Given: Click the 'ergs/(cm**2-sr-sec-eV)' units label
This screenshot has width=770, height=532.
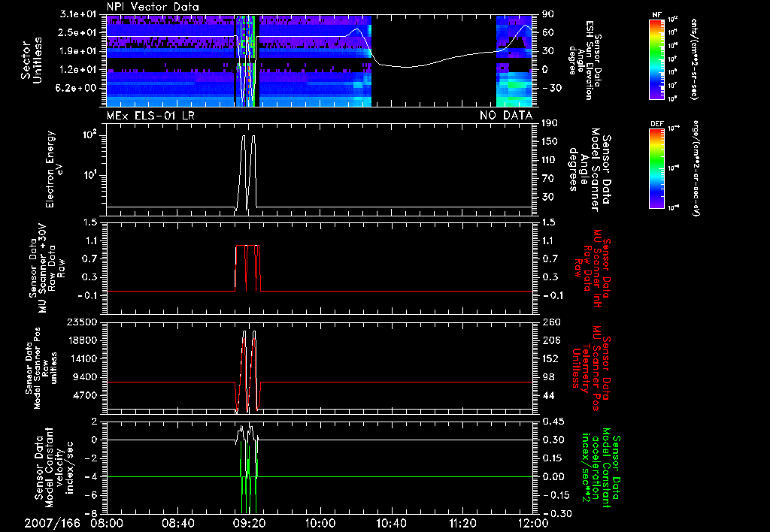Looking at the screenshot, I should 696,168.
